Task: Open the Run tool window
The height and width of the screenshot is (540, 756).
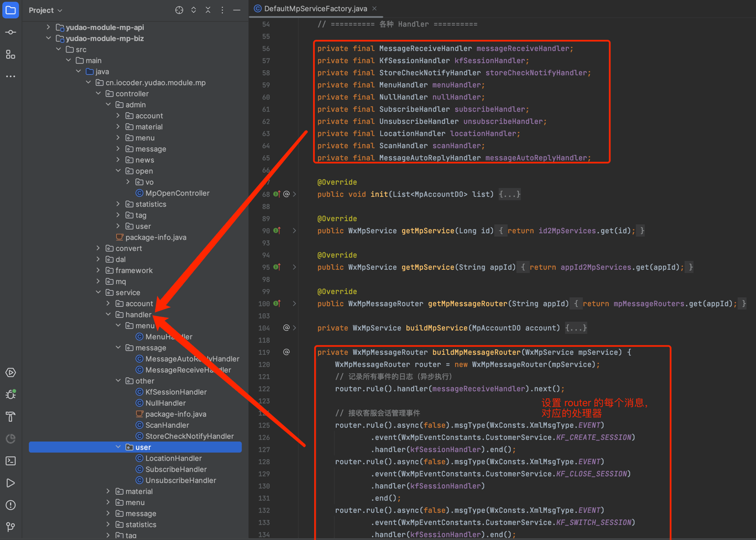Action: 11,483
